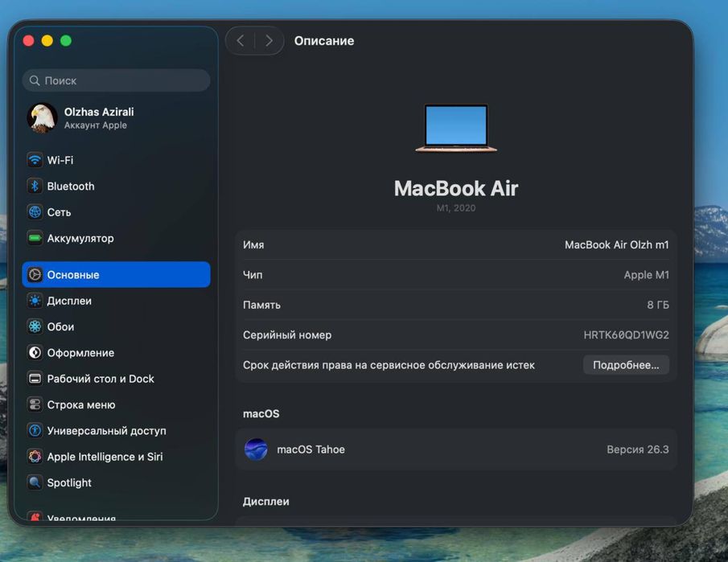
Task: Click the expired service coverage text
Action: [389, 365]
